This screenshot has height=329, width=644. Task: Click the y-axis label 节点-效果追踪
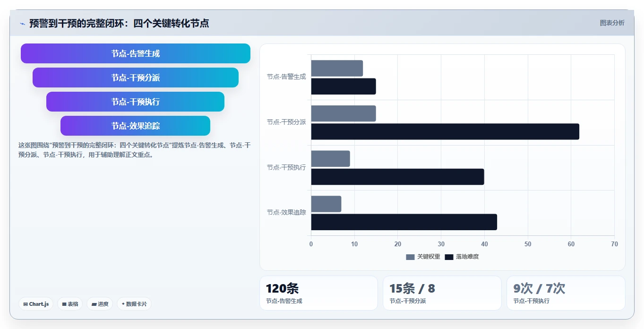pyautogui.click(x=286, y=212)
